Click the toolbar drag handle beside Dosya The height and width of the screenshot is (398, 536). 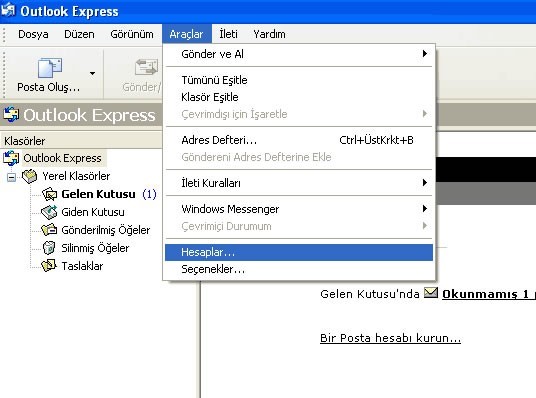tap(4, 36)
